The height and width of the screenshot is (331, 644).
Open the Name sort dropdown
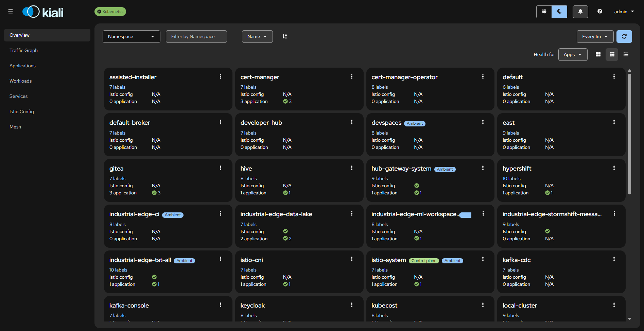[257, 36]
